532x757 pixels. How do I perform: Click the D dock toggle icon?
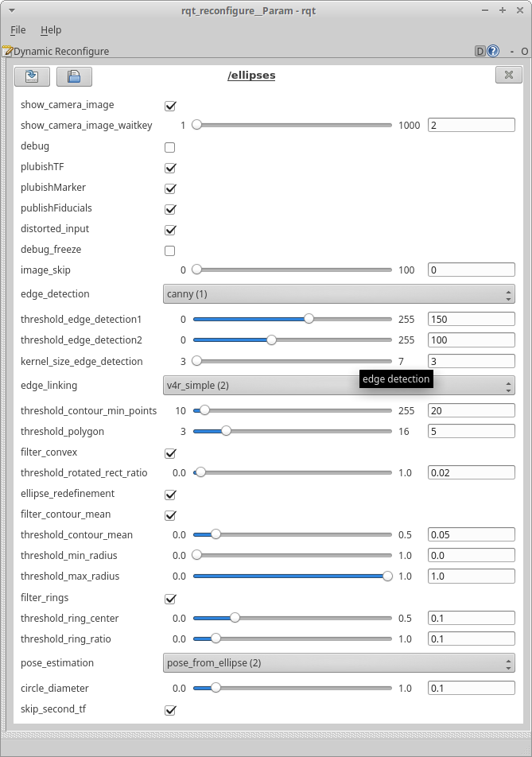coord(480,51)
